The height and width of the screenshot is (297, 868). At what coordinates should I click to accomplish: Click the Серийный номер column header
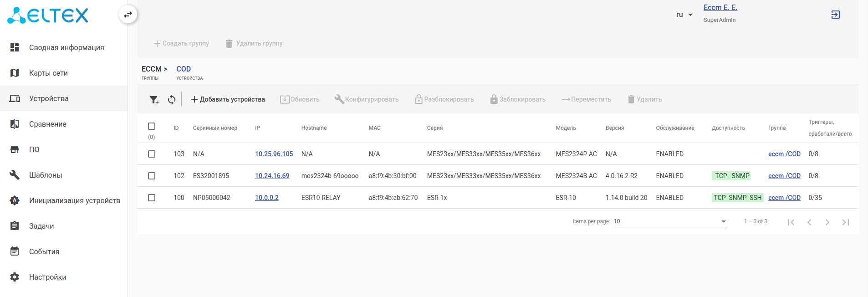(x=215, y=128)
